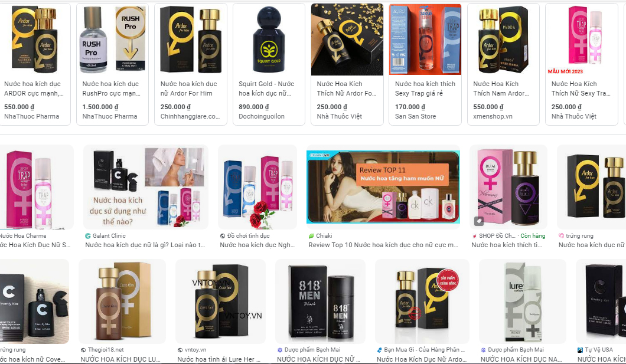Image resolution: width=626 pixels, height=364 pixels.
Task: Open the San San Store seller link
Action: tap(415, 116)
